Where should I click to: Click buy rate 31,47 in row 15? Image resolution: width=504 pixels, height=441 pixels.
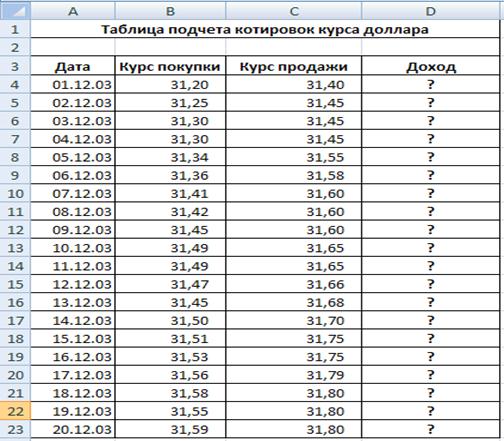pyautogui.click(x=170, y=284)
